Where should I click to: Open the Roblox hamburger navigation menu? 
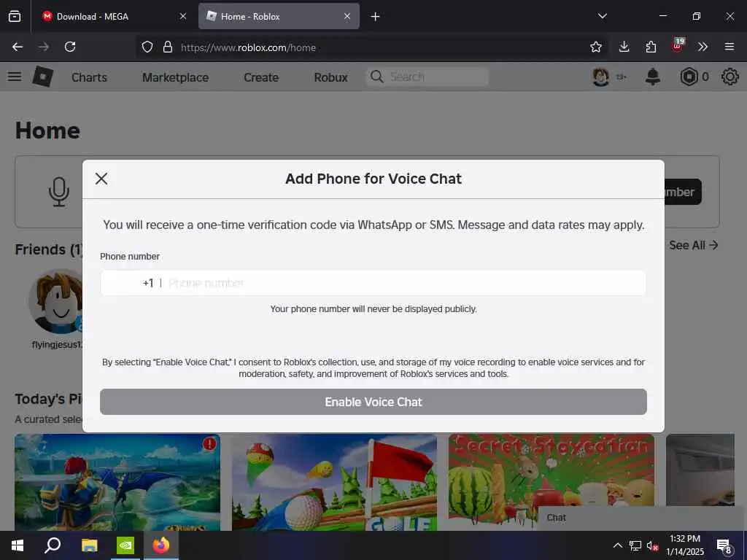point(15,77)
